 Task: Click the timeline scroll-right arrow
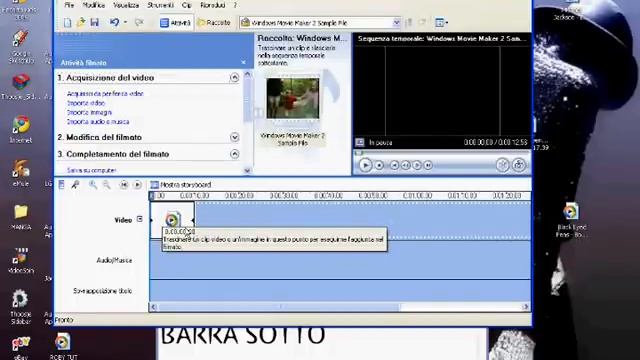click(526, 307)
